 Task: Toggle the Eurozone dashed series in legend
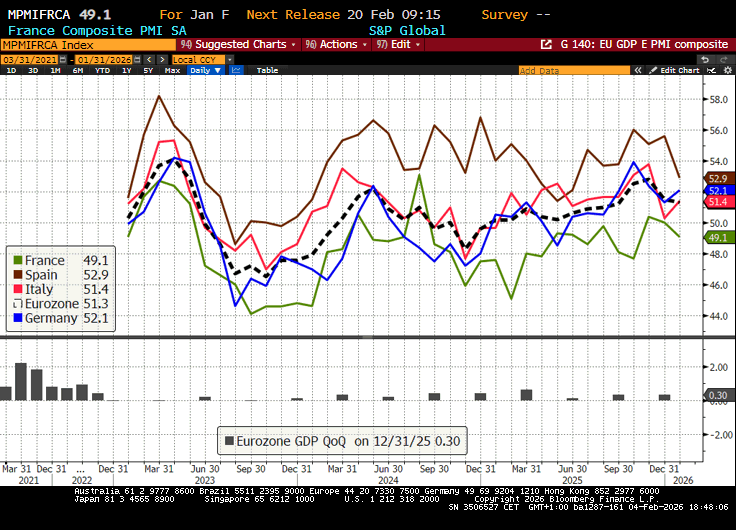(x=55, y=304)
